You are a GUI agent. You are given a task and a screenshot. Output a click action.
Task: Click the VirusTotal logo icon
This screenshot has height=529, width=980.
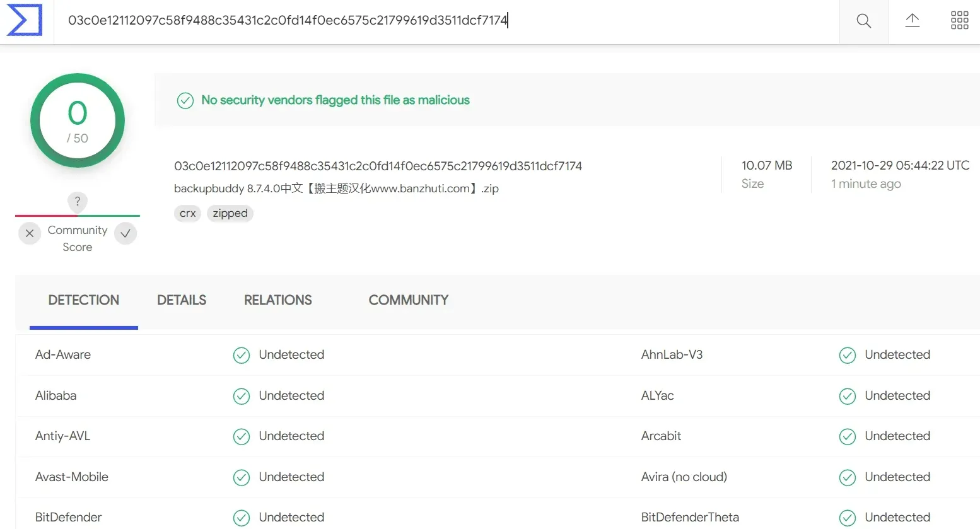click(24, 20)
